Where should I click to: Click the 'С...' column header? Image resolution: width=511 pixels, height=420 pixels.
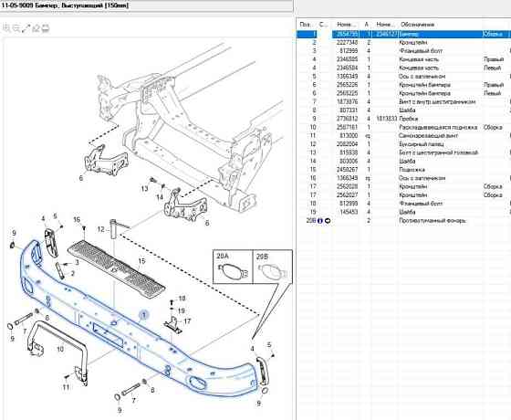[323, 25]
